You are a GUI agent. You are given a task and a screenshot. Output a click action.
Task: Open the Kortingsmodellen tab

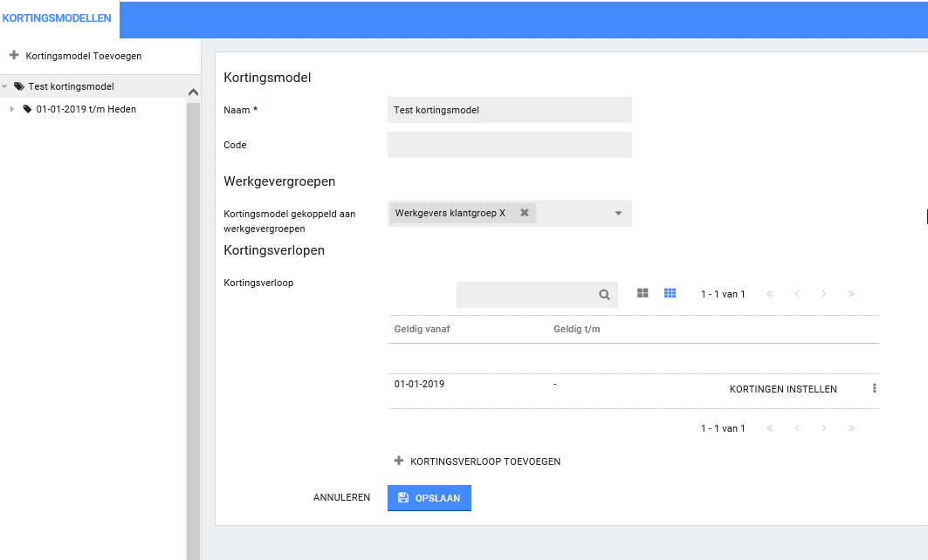click(56, 18)
